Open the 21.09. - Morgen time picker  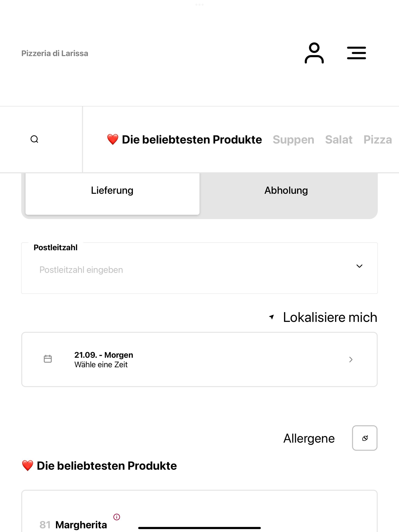(199, 359)
